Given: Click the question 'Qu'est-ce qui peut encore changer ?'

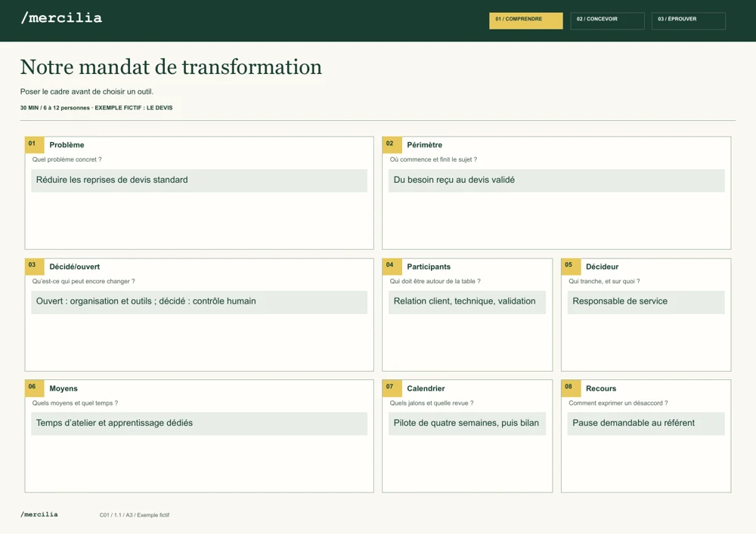Looking at the screenshot, I should point(83,281).
